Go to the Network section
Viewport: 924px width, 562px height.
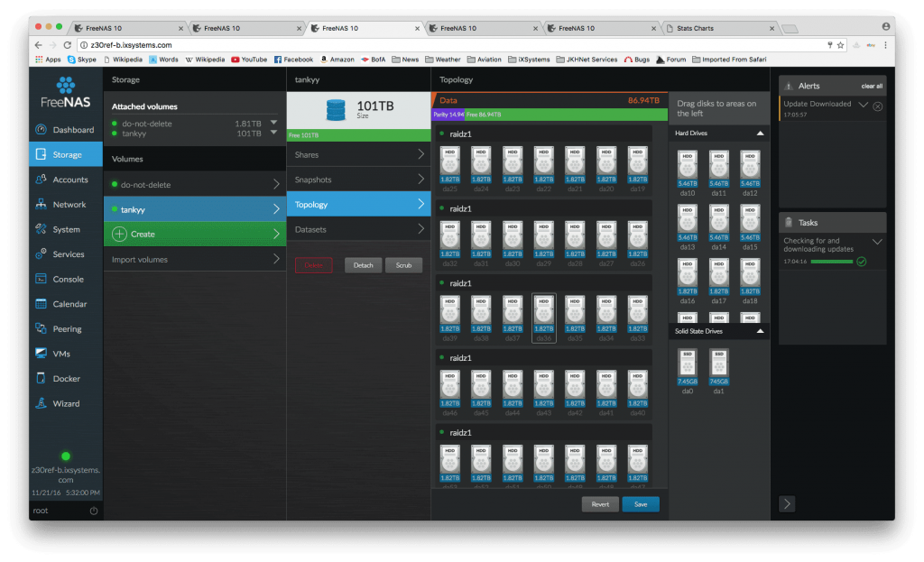pyautogui.click(x=65, y=205)
